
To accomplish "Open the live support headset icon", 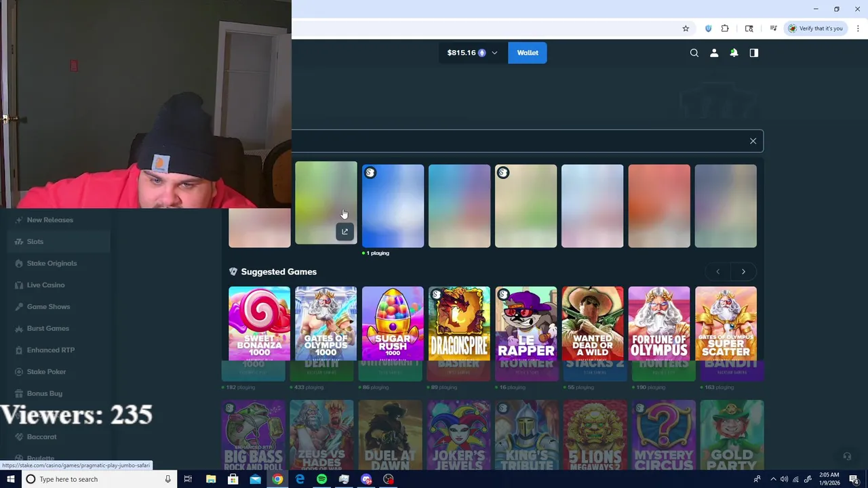I will pyautogui.click(x=846, y=456).
